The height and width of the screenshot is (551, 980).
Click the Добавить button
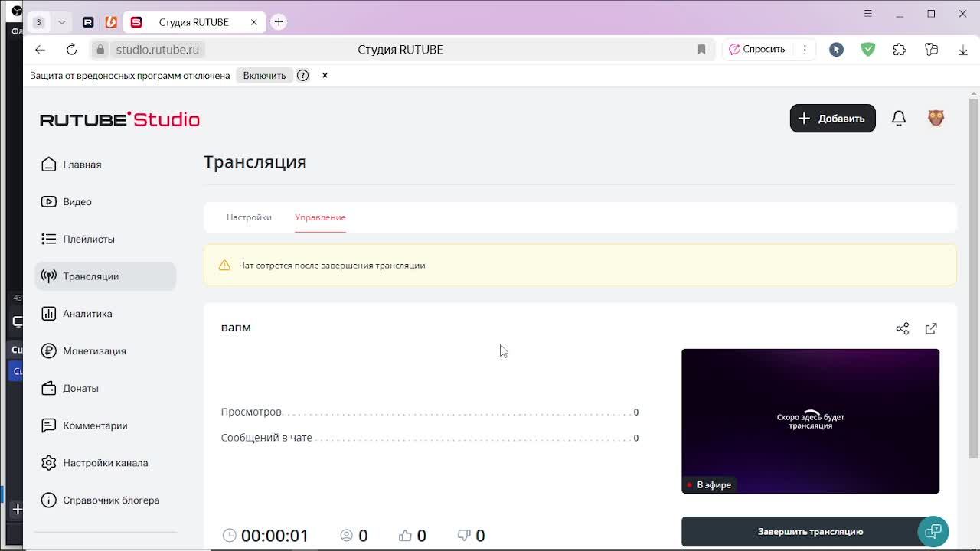pos(832,119)
